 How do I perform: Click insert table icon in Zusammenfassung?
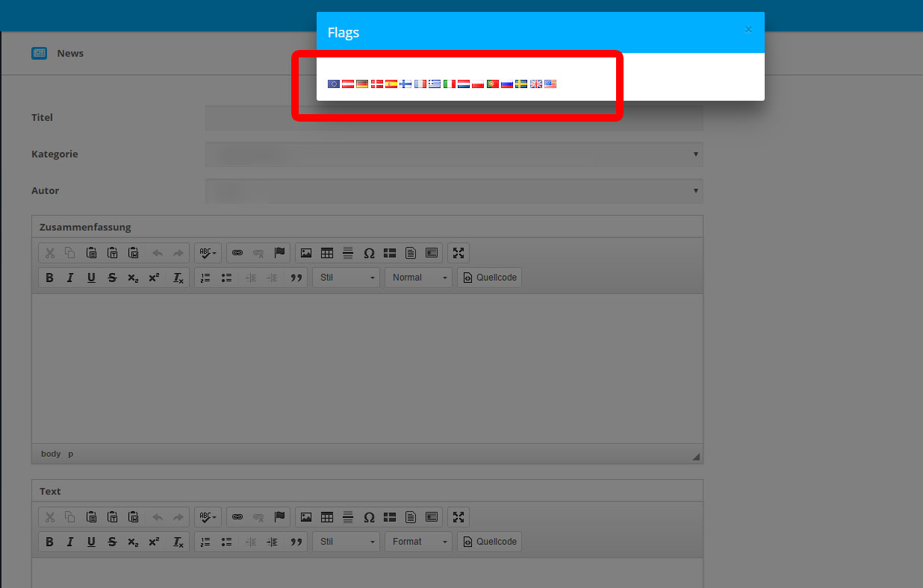327,253
